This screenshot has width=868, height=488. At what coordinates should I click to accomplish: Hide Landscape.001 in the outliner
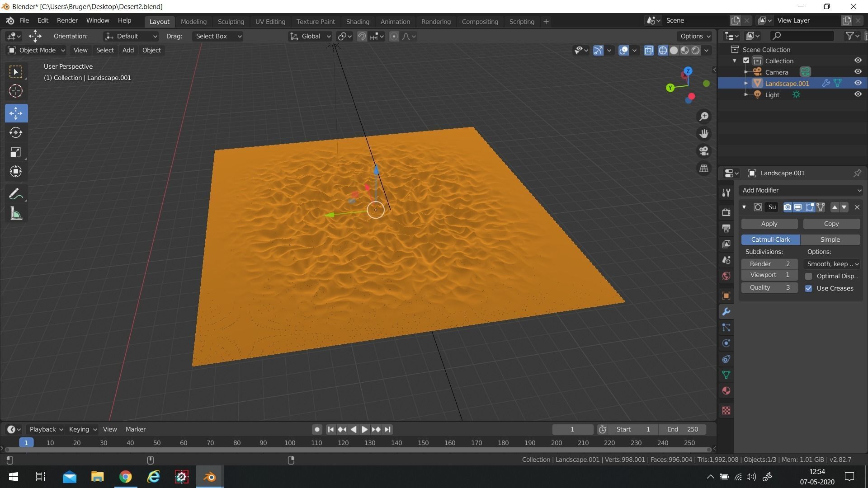[x=858, y=83]
